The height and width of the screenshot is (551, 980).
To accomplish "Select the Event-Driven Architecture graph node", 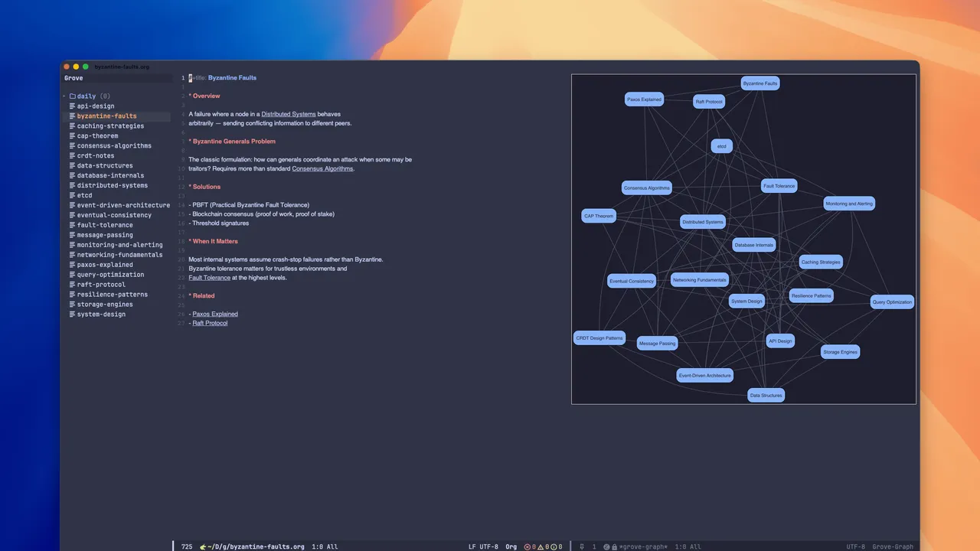I will 705,375.
